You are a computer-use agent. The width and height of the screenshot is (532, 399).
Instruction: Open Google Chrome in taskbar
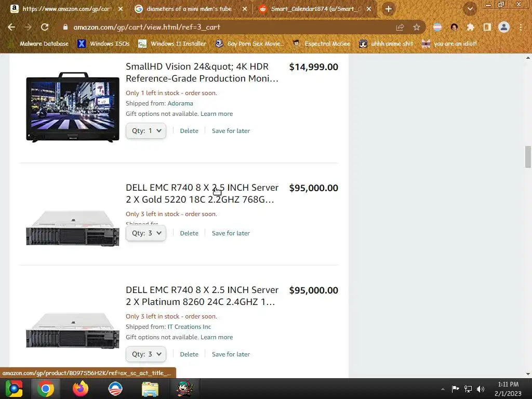point(46,389)
